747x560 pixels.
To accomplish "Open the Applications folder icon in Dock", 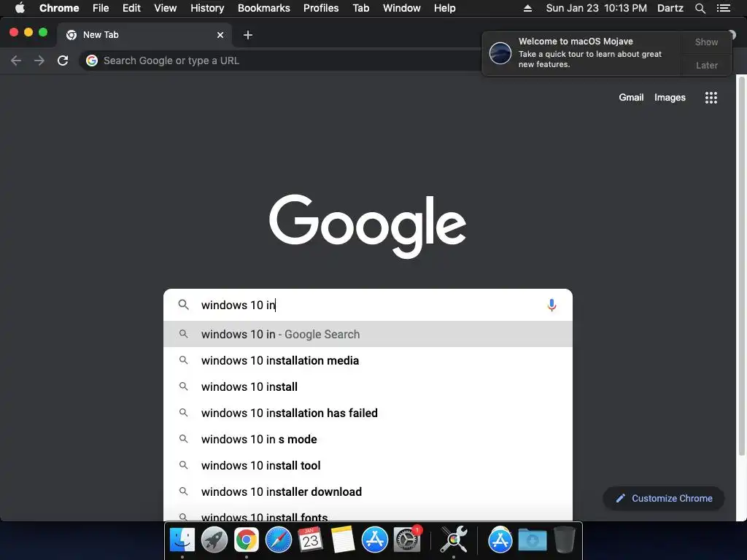I will coord(500,540).
